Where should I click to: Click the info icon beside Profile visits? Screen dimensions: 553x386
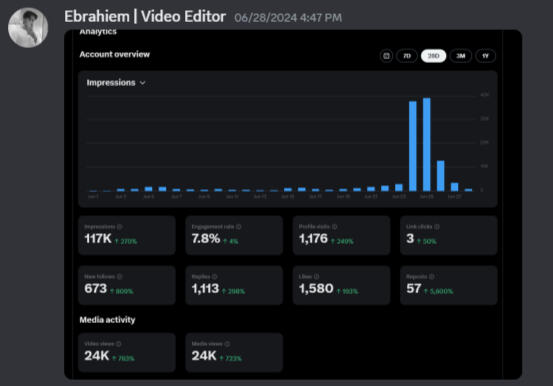tap(335, 227)
